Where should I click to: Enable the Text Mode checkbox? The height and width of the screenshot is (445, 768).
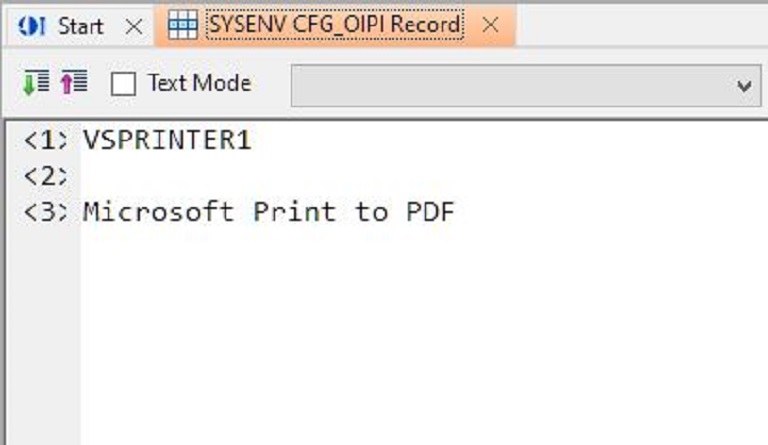123,84
